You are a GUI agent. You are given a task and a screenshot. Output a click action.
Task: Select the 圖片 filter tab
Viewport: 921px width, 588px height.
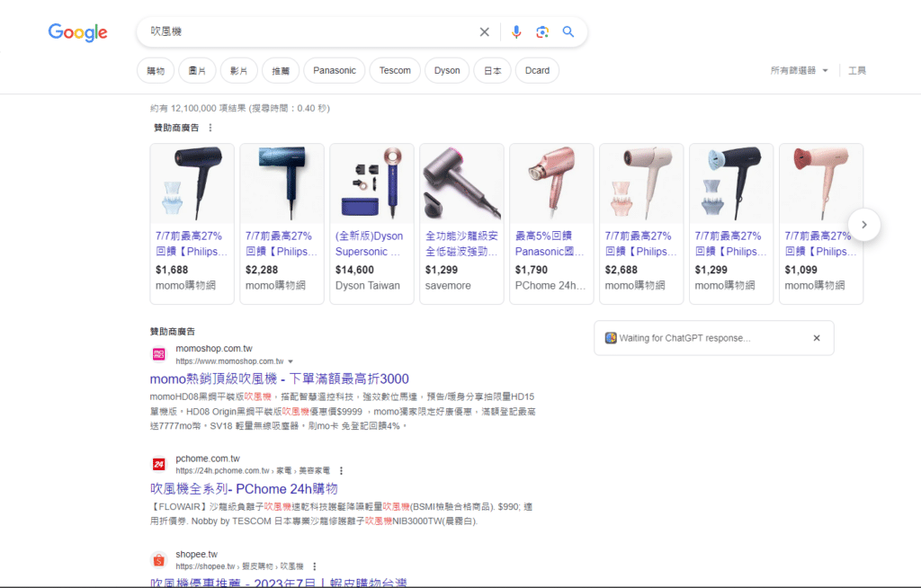(197, 70)
